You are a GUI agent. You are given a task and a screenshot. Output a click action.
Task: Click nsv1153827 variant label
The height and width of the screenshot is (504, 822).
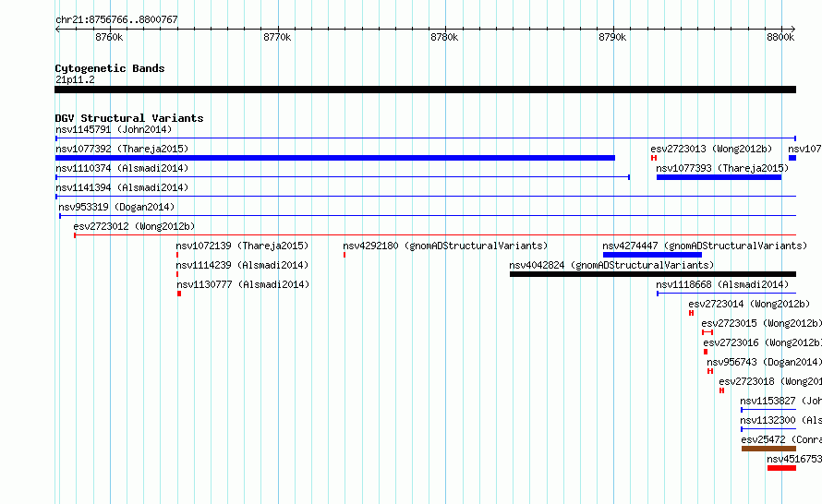(x=781, y=401)
